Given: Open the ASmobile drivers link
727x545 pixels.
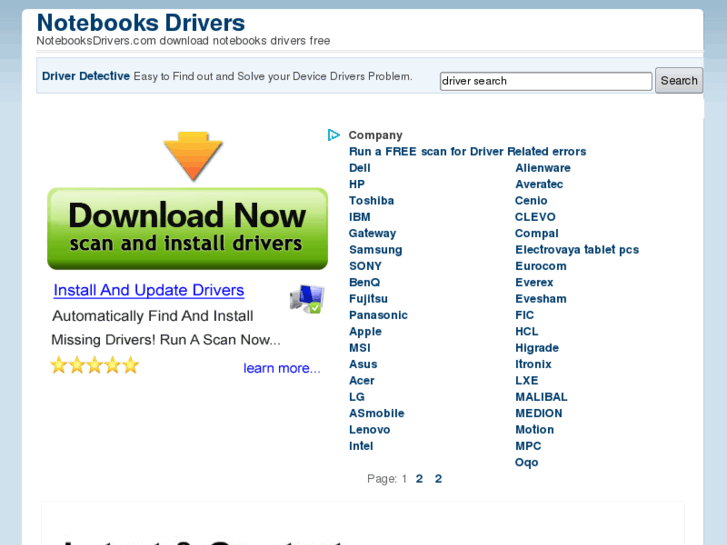Looking at the screenshot, I should [x=376, y=413].
